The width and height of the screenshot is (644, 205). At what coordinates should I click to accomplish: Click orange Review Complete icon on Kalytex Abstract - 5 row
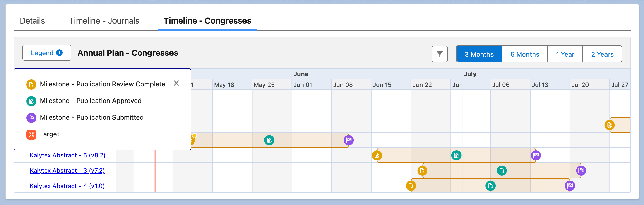tap(377, 155)
